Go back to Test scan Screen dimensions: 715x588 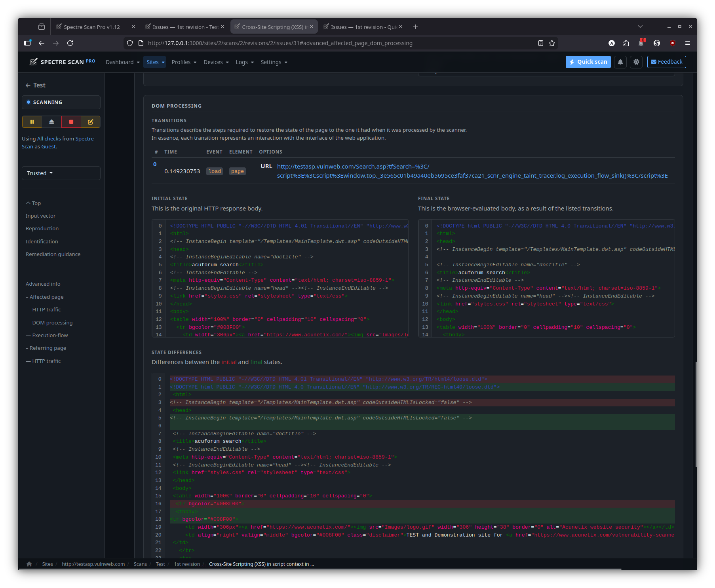coord(36,85)
